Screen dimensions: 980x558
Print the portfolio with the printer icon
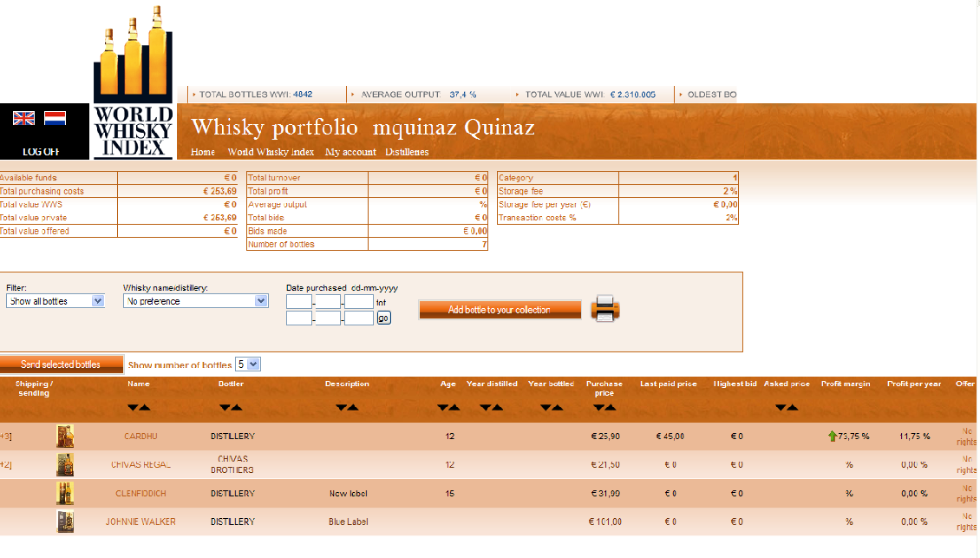coord(604,308)
